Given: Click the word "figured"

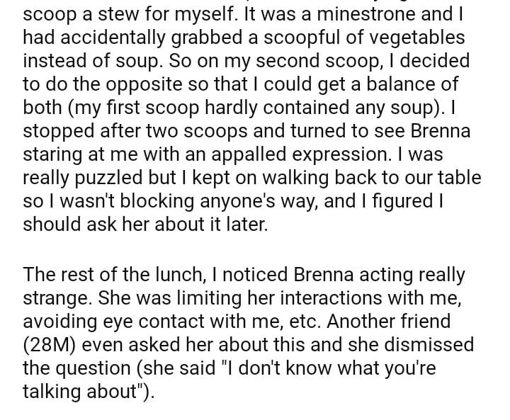Looking at the screenshot, I should click(x=399, y=200).
